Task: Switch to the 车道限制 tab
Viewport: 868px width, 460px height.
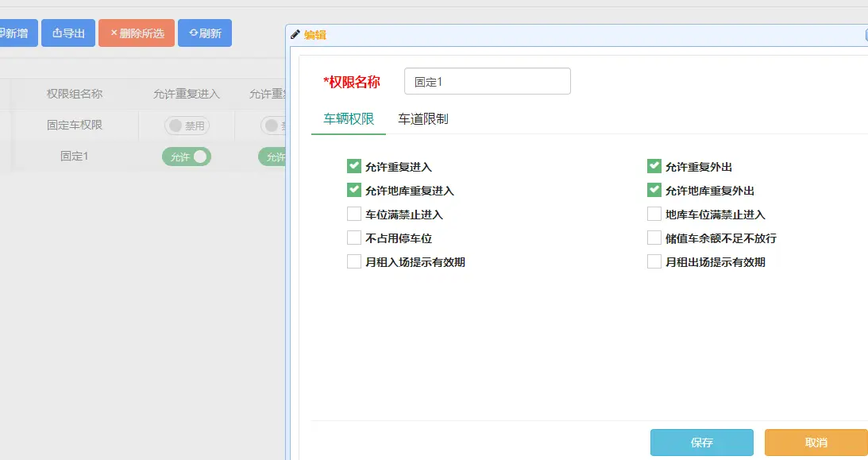Action: pos(423,119)
